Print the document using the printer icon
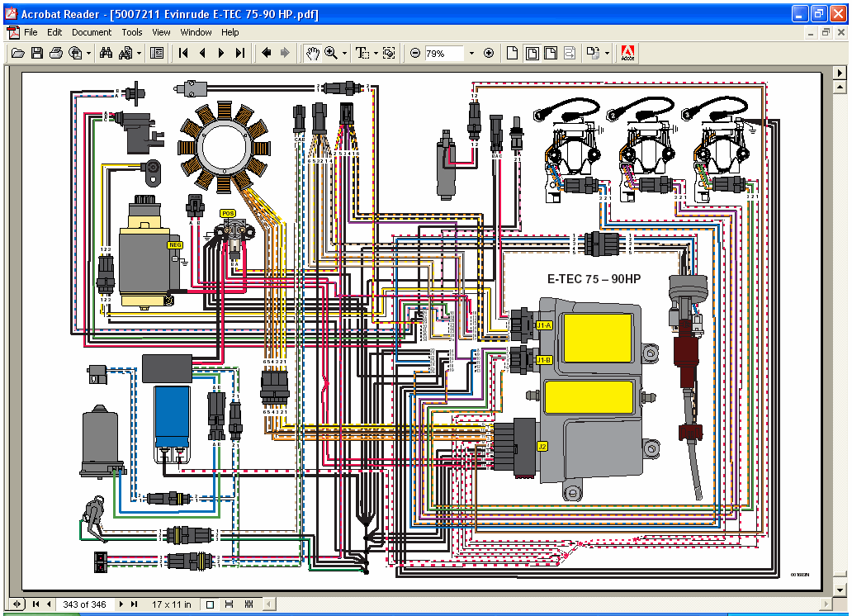Viewport: 852px width, 616px height. 56,54
